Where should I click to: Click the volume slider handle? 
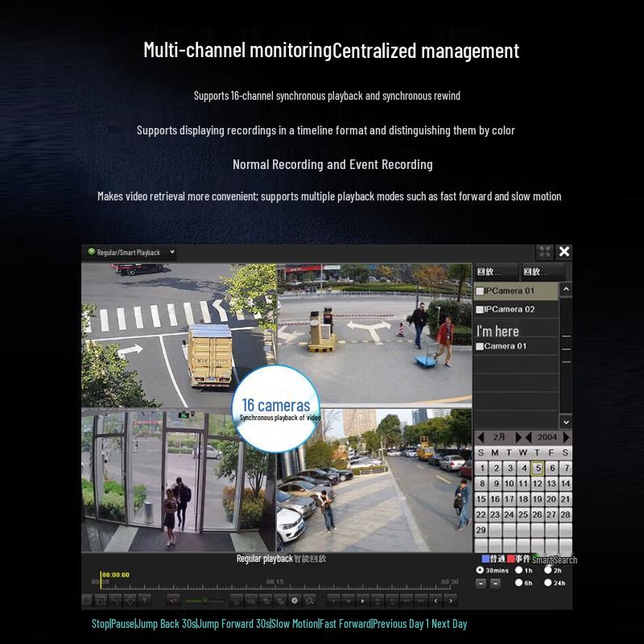coord(204,601)
